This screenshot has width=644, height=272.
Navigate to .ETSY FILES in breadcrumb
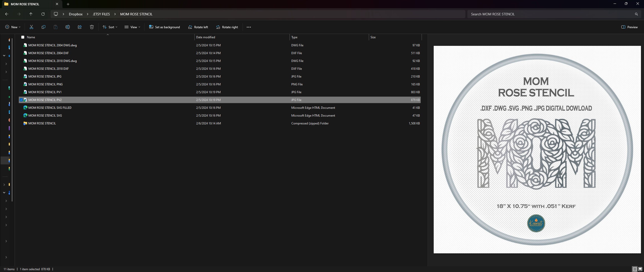point(101,14)
